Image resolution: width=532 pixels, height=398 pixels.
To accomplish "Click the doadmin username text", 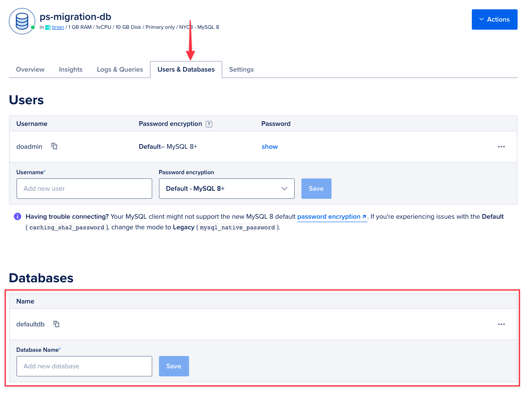I will click(x=29, y=147).
